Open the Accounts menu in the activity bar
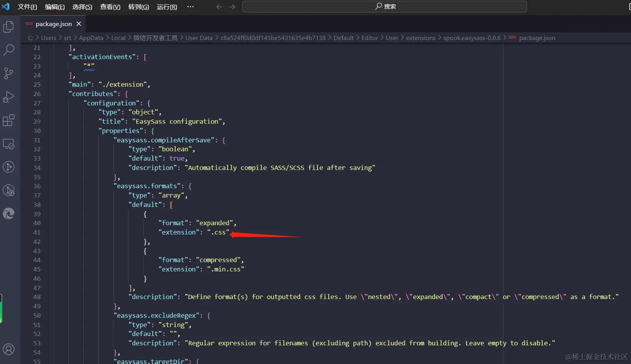The height and width of the screenshot is (364, 631). [9, 349]
